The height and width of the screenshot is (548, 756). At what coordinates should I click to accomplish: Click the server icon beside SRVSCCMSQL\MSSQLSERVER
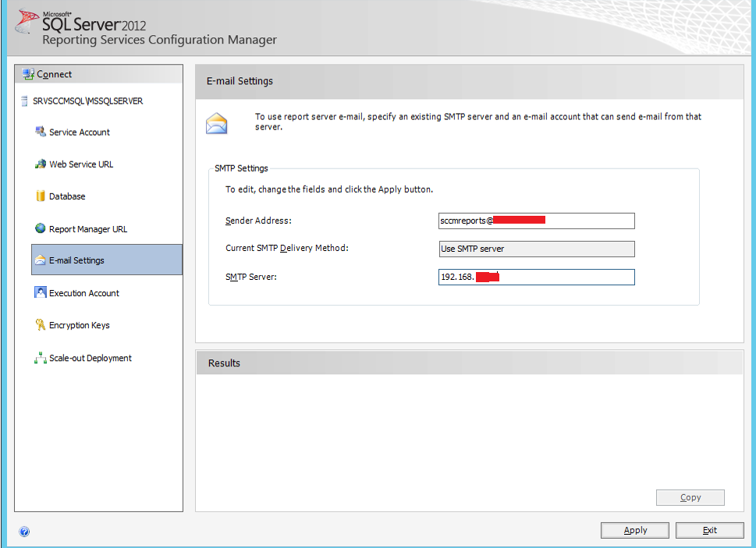pos(24,101)
